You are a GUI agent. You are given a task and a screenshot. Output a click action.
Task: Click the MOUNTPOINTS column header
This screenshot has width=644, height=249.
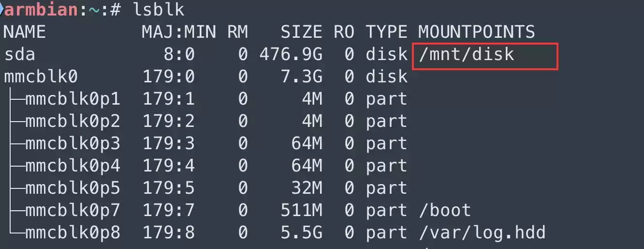[476, 32]
